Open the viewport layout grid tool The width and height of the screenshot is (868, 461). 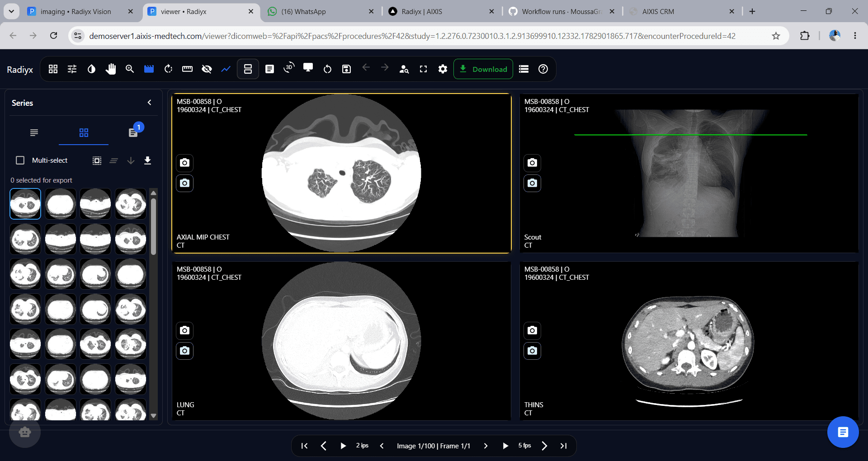click(x=53, y=69)
